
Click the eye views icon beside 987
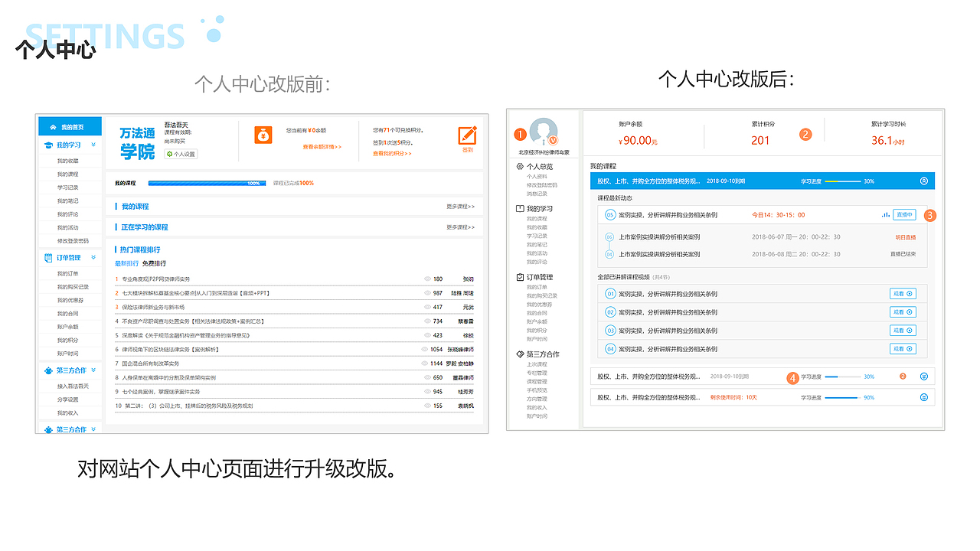click(428, 293)
